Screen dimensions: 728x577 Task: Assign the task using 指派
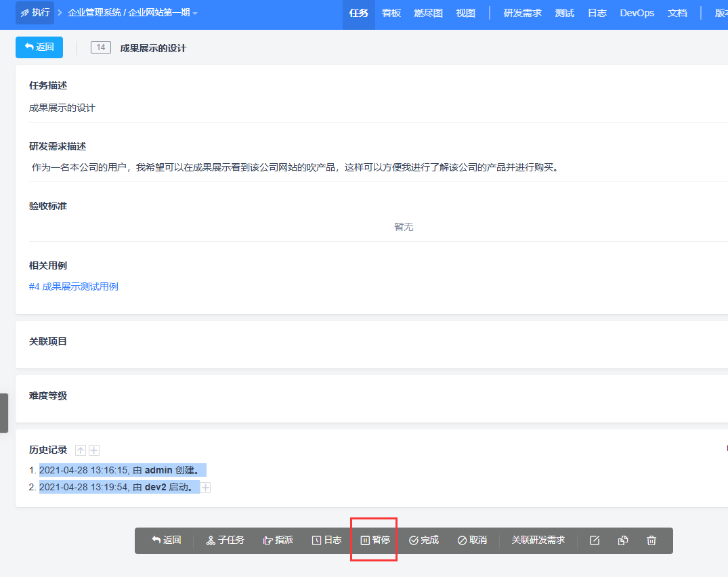(x=278, y=540)
